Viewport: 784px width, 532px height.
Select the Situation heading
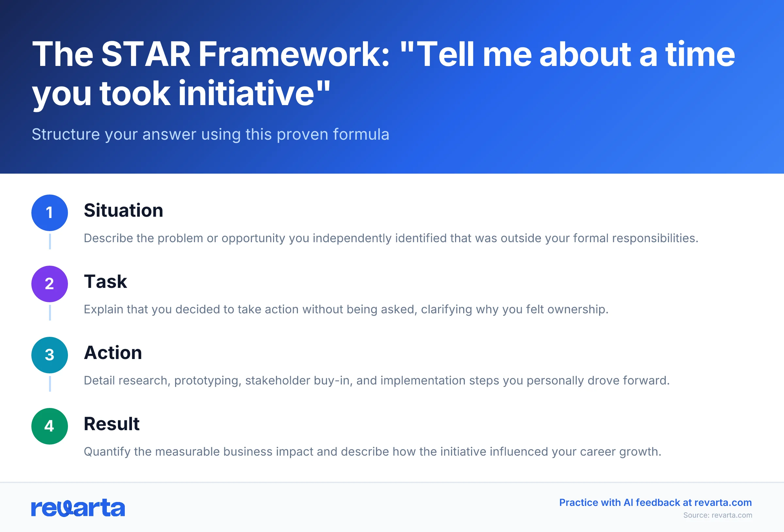[x=123, y=211]
